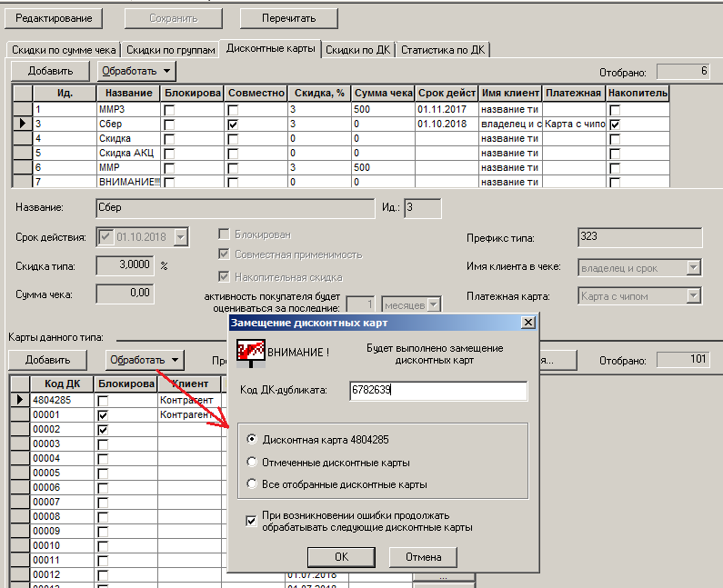Click the Код ДК column header
This screenshot has height=588, width=723.
62,384
